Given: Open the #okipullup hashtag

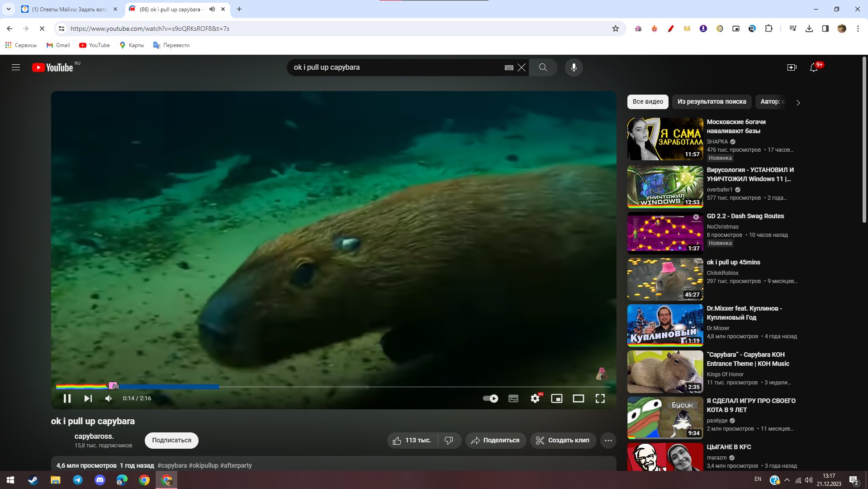Looking at the screenshot, I should point(204,465).
